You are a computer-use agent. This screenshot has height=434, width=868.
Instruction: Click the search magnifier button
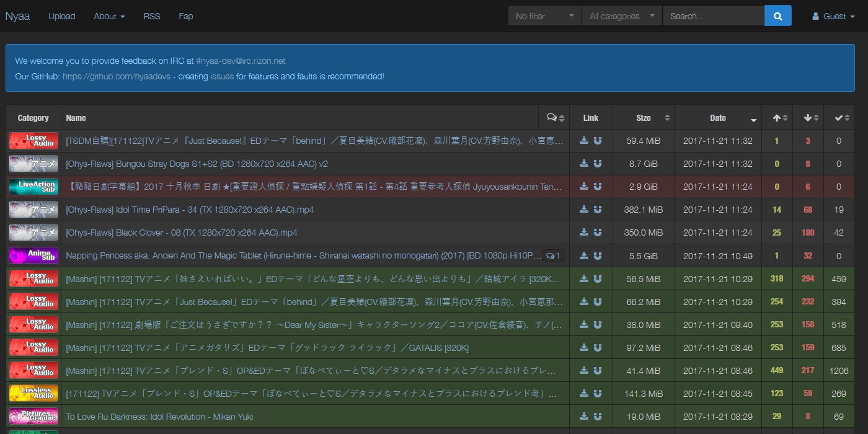click(x=777, y=15)
